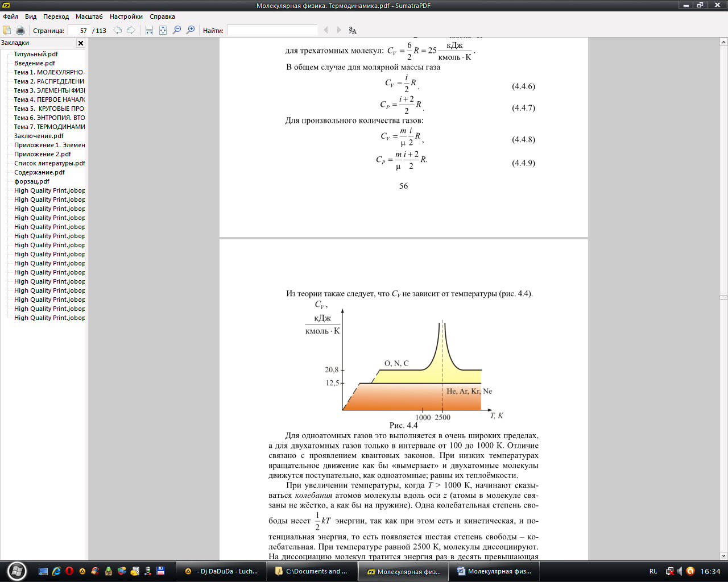Open the Переход menu
728x582 pixels.
(56, 16)
